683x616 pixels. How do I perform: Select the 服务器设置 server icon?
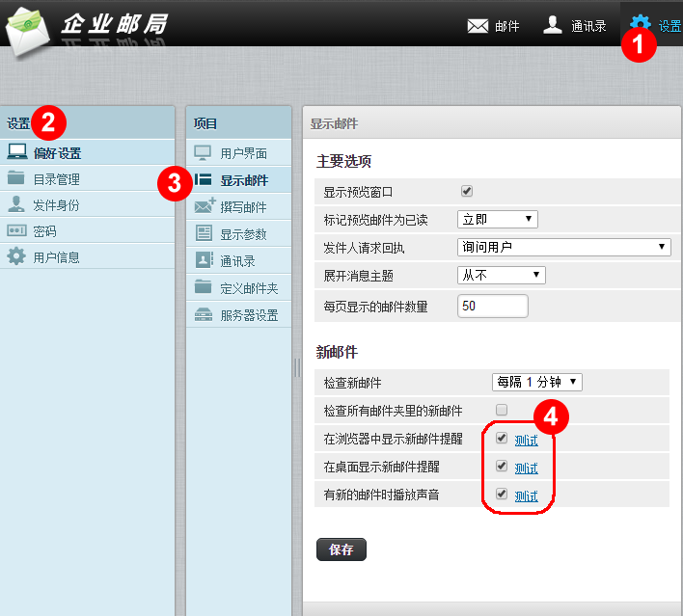pos(204,314)
